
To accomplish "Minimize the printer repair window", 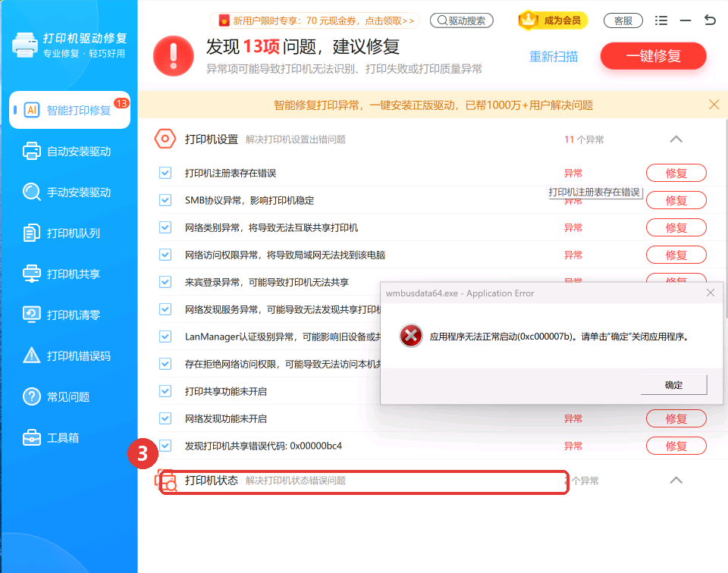I will [686, 20].
